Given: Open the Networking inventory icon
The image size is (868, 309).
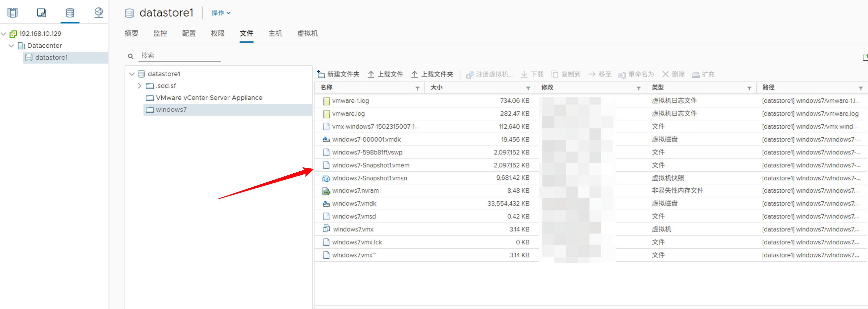Looking at the screenshot, I should [x=98, y=13].
